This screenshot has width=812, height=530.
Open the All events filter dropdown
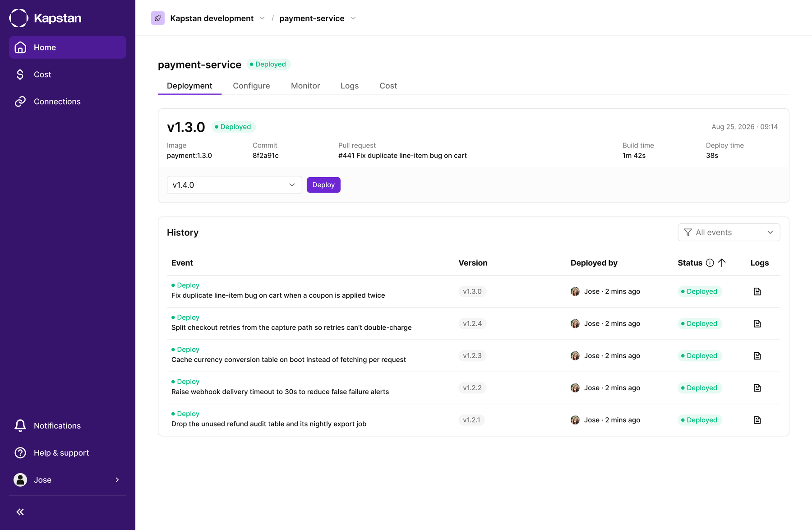pyautogui.click(x=729, y=232)
